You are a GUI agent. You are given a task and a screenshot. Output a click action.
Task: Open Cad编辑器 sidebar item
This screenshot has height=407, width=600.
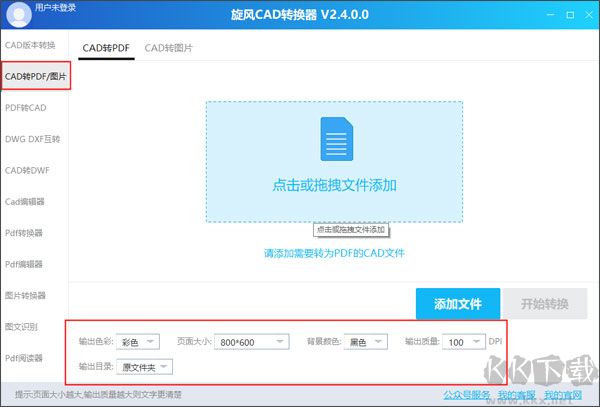(x=25, y=202)
